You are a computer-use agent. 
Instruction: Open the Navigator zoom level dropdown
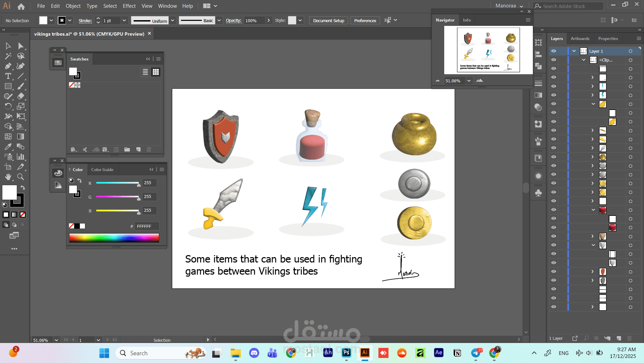pyautogui.click(x=469, y=81)
